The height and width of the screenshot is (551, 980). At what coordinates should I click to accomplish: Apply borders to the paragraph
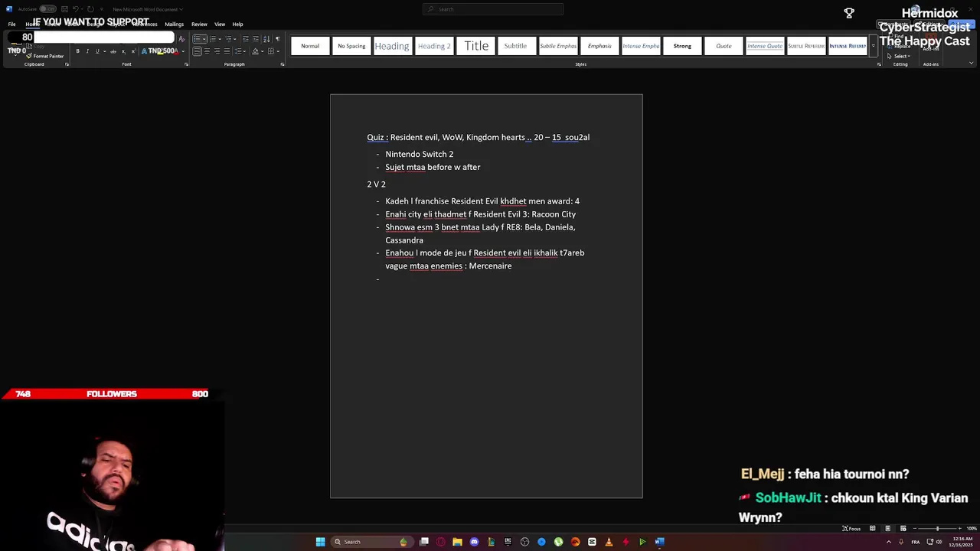click(x=270, y=51)
